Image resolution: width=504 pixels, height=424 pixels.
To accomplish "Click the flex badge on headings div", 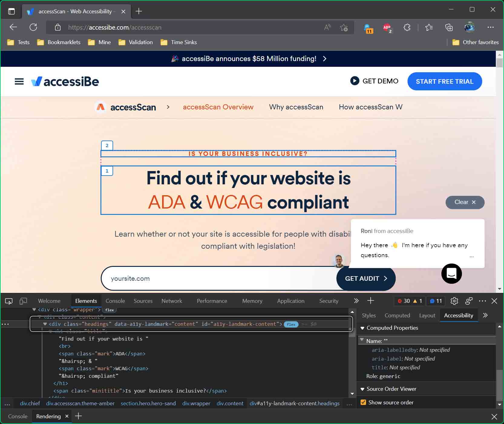I will click(291, 324).
